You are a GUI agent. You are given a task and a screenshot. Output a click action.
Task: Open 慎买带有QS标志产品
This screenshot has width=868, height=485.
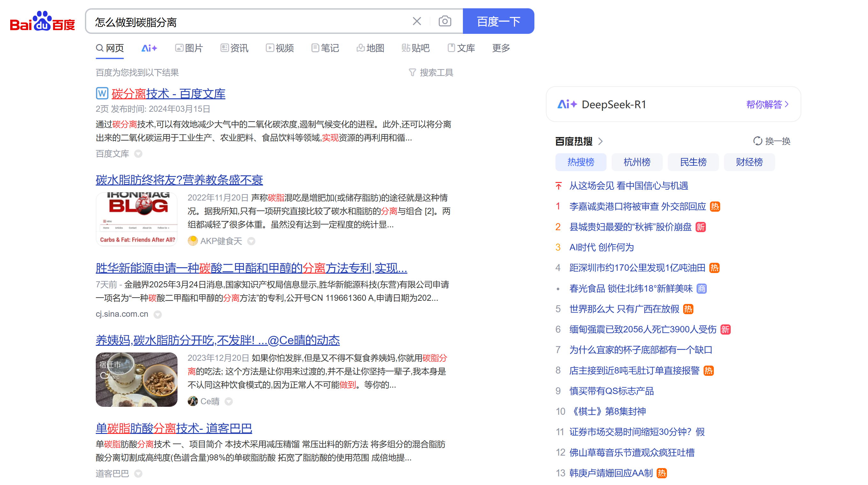(x=612, y=391)
